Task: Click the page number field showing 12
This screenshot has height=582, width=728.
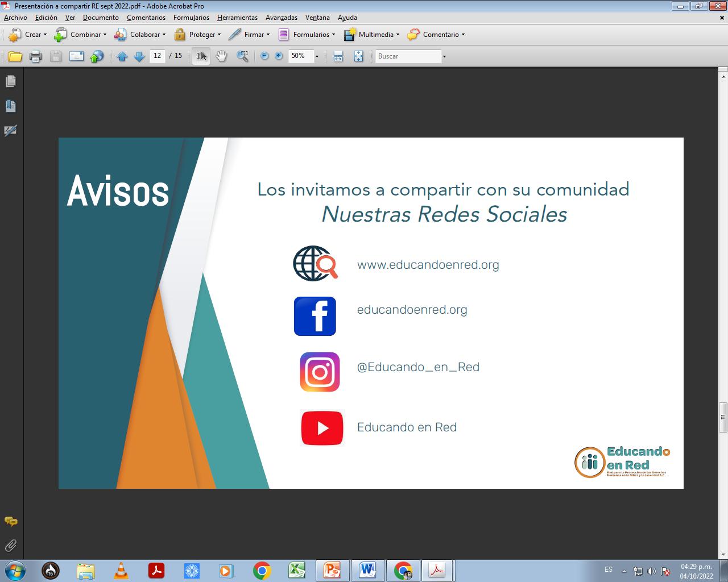Action: [x=158, y=56]
